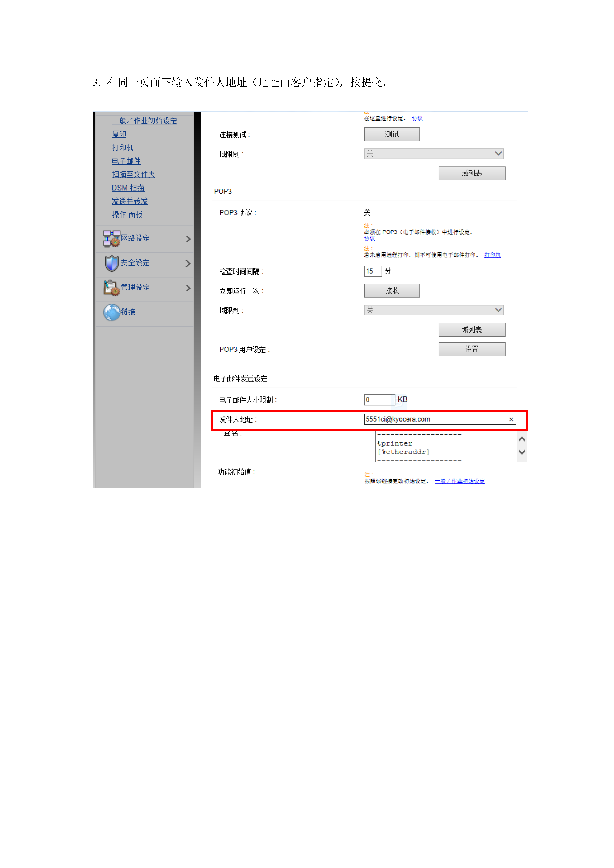Open the 打印机 sidebar link
The width and height of the screenshot is (614, 868).
point(123,147)
